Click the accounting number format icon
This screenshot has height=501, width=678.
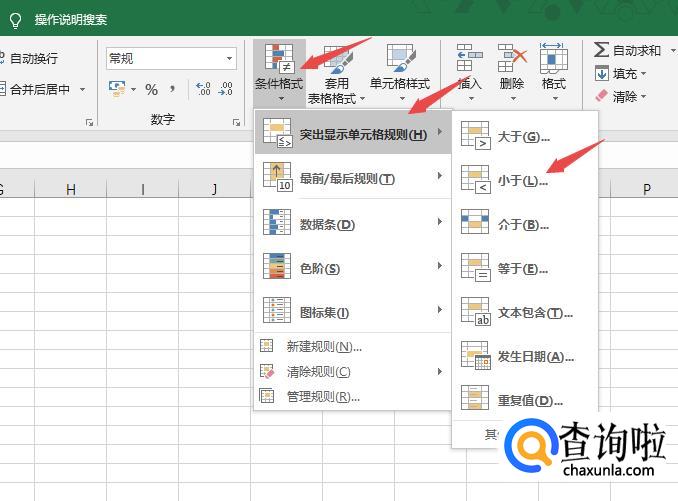[x=117, y=88]
